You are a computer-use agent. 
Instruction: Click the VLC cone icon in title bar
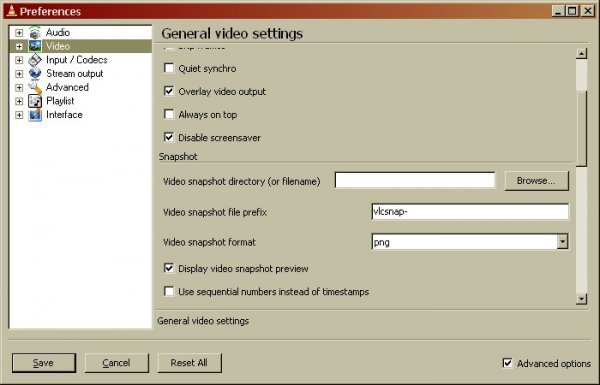(11, 11)
